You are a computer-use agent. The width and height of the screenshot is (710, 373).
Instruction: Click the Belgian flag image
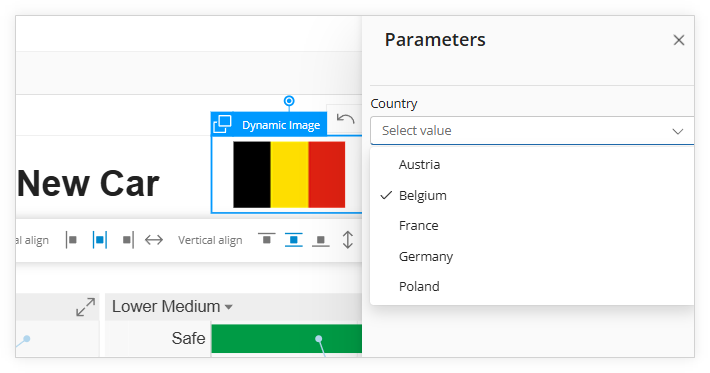click(x=289, y=175)
